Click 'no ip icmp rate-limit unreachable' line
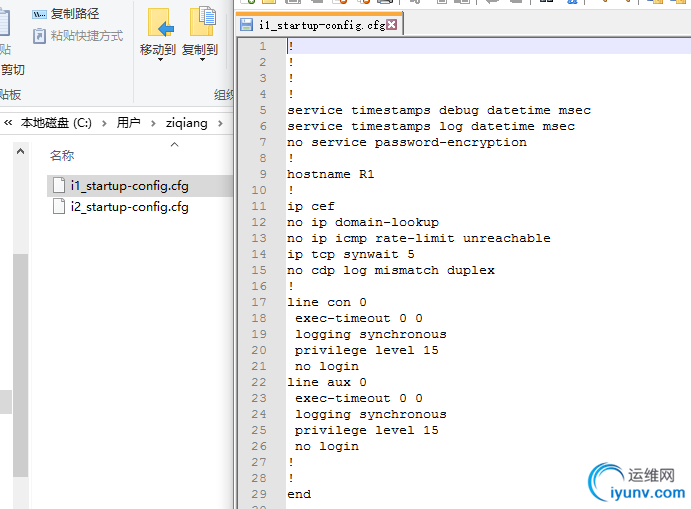Viewport: 691px width, 509px height. (419, 238)
